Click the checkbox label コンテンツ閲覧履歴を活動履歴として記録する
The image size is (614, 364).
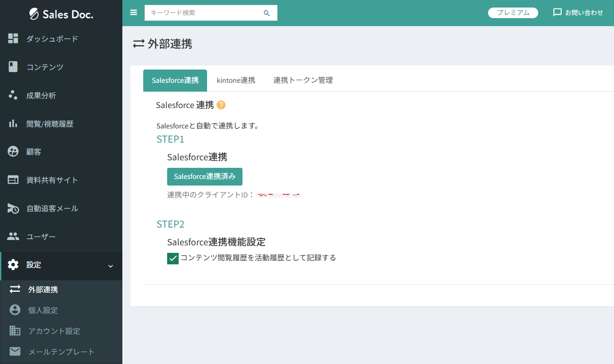(258, 258)
